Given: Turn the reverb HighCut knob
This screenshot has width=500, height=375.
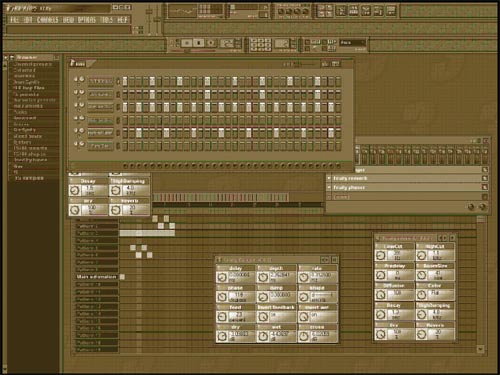Looking at the screenshot, I should [421, 256].
